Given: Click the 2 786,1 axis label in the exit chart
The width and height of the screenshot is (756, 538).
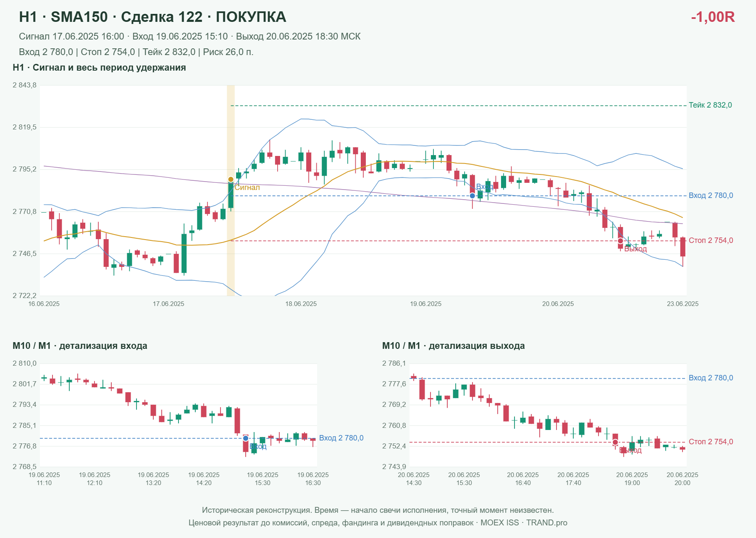Looking at the screenshot, I should 394,364.
